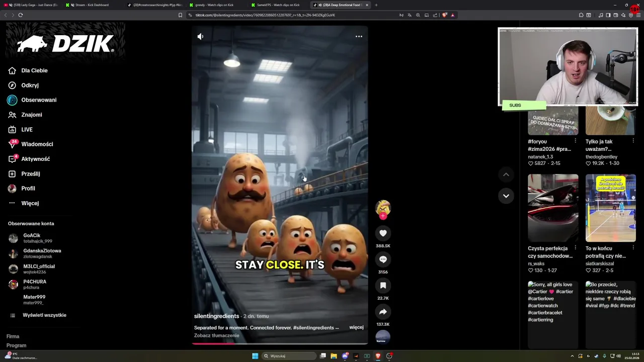644x362 pixels.
Task: Open the comments bubble icon
Action: tap(383, 259)
